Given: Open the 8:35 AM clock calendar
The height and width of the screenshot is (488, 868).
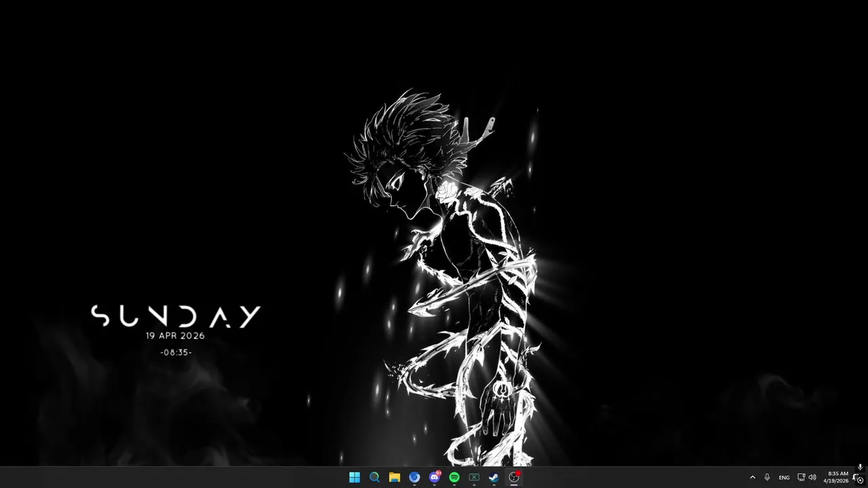Looking at the screenshot, I should 836,477.
